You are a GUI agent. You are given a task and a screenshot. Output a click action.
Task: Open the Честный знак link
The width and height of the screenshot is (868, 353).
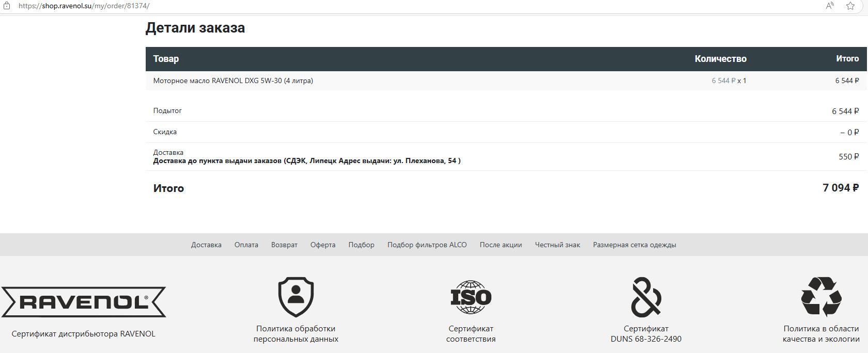pyautogui.click(x=557, y=245)
